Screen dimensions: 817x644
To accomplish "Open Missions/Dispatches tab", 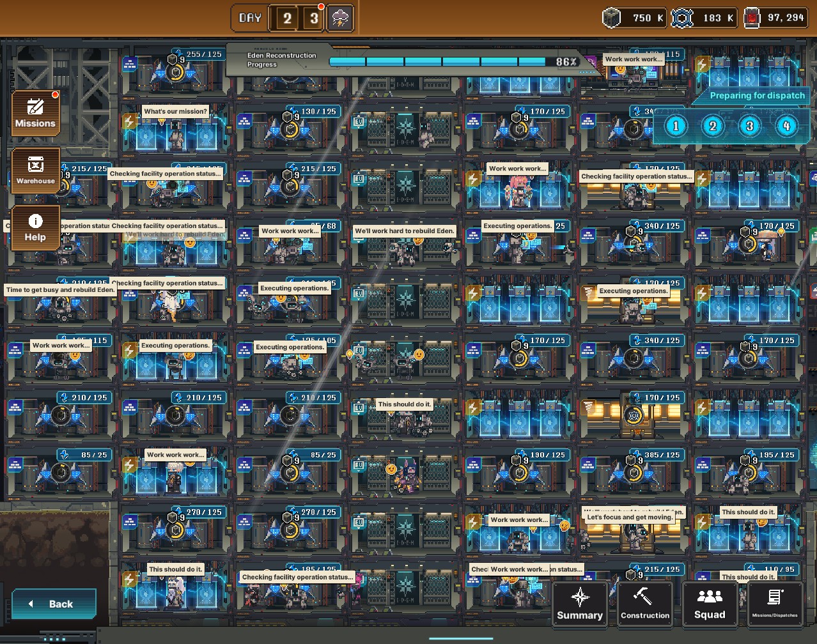I will point(775,604).
